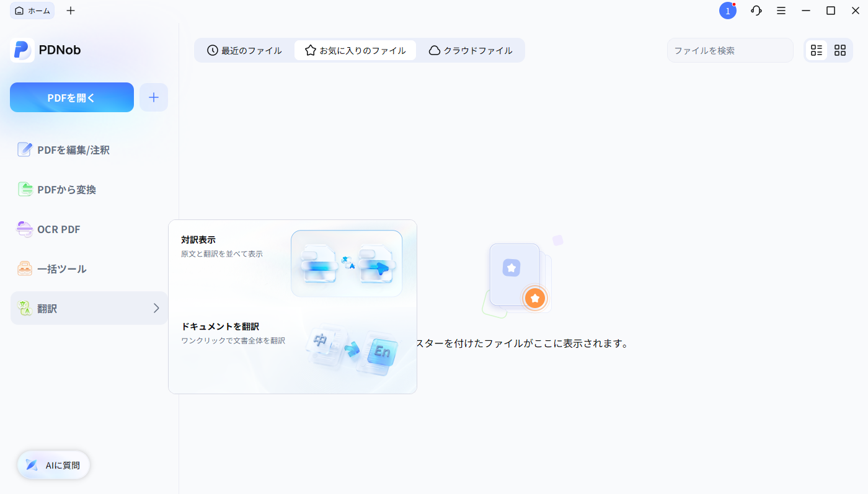
Task: Switch to list view layout
Action: (x=817, y=50)
